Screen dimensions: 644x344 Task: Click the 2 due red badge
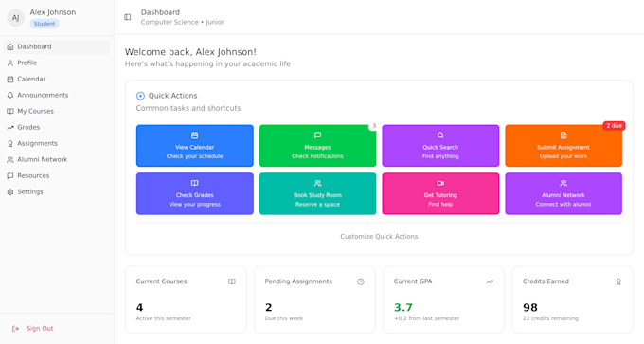pyautogui.click(x=614, y=126)
